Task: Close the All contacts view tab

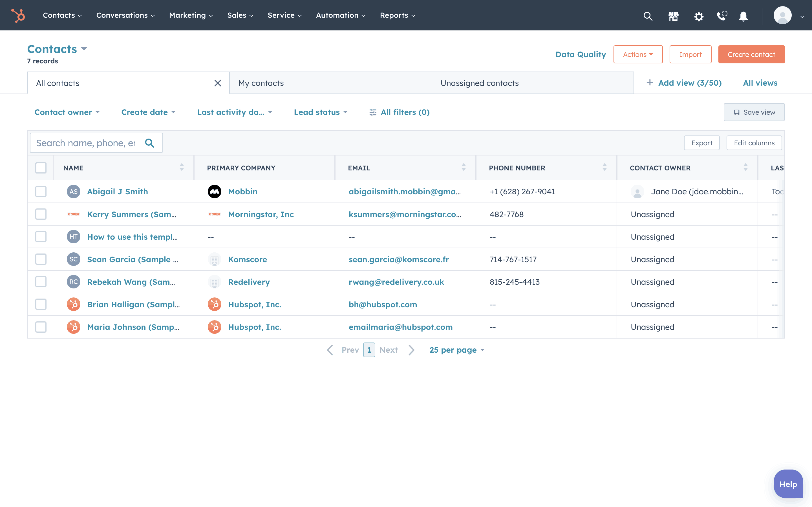Action: (x=218, y=83)
